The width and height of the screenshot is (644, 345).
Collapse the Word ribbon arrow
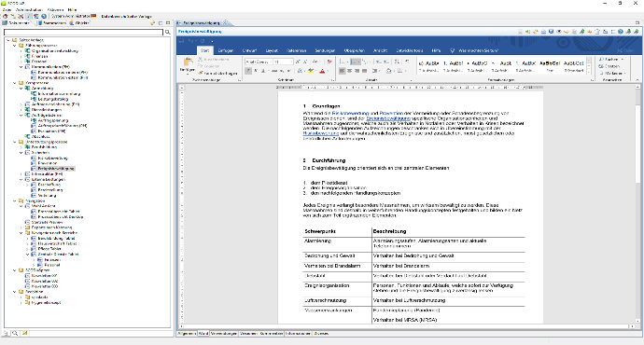pyautogui.click(x=637, y=79)
